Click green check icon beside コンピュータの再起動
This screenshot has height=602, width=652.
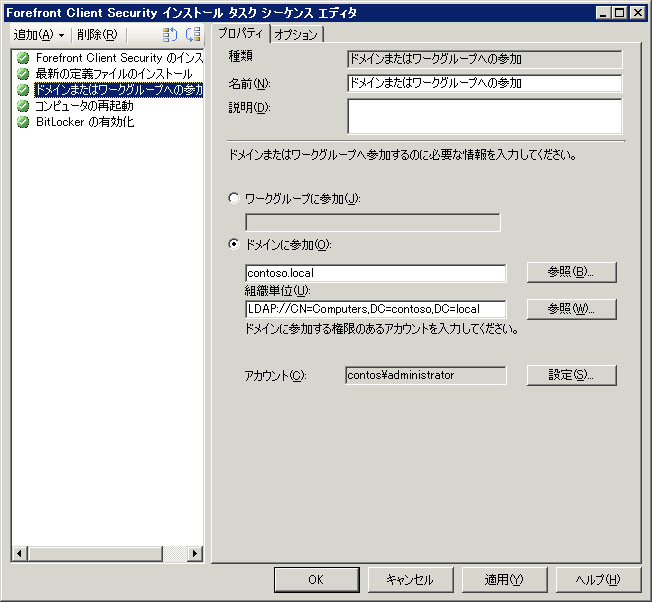[x=23, y=106]
